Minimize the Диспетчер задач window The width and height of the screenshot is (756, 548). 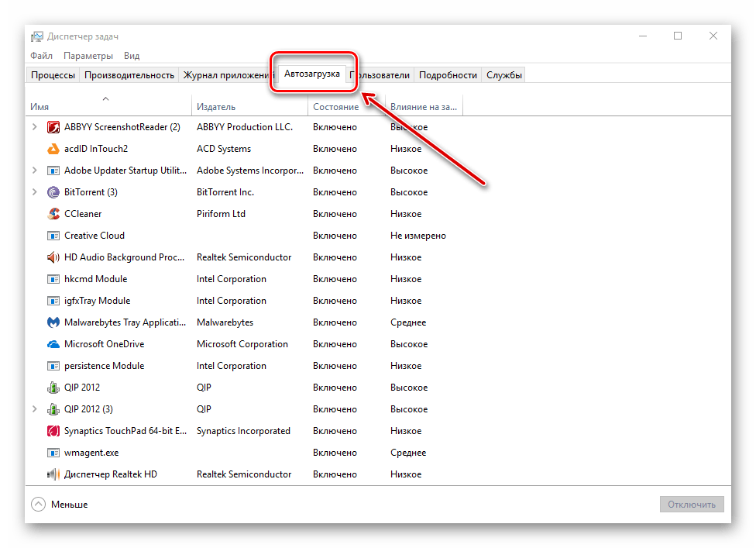click(643, 36)
